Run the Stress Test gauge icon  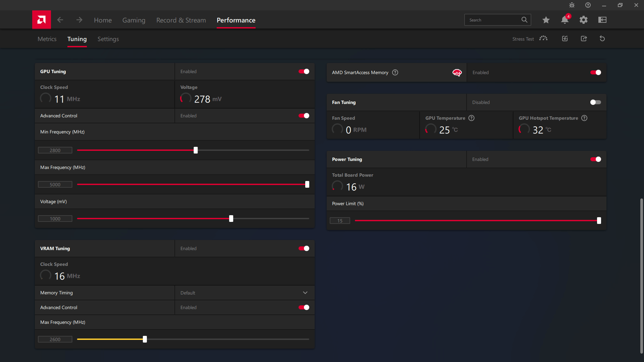click(x=543, y=39)
